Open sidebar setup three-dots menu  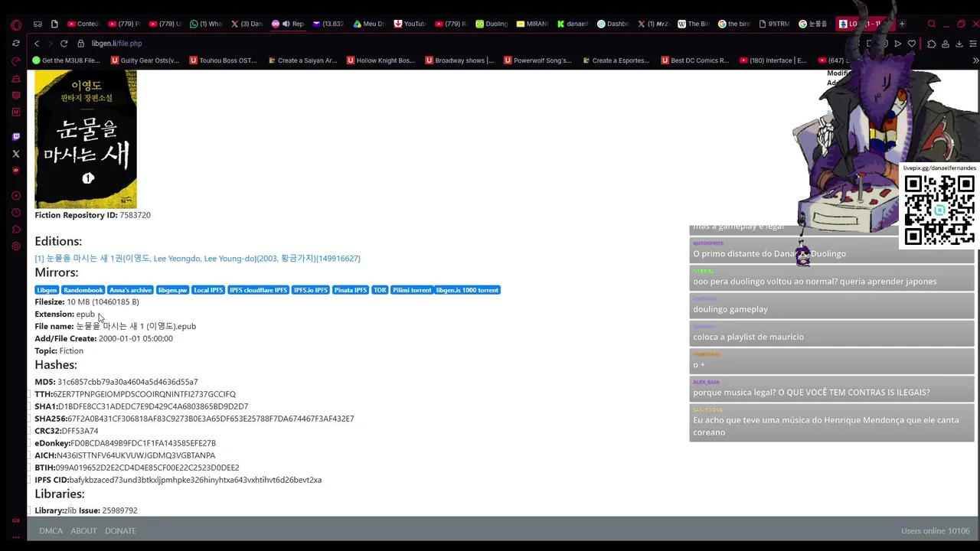[16, 537]
